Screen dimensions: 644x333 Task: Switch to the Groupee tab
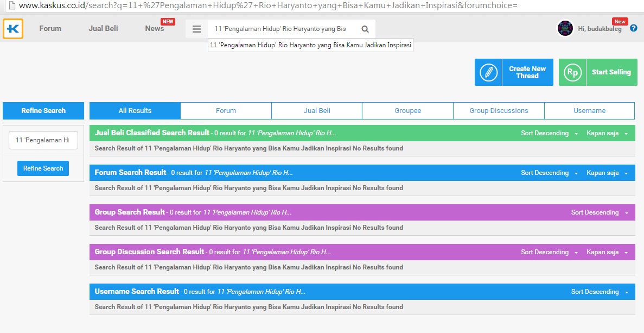(408, 111)
